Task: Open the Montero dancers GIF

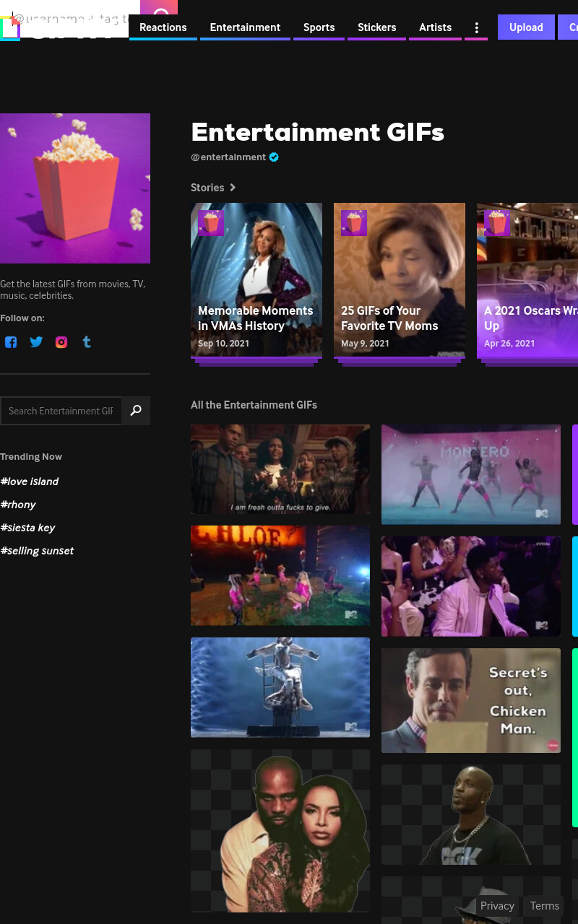Action: pos(471,474)
